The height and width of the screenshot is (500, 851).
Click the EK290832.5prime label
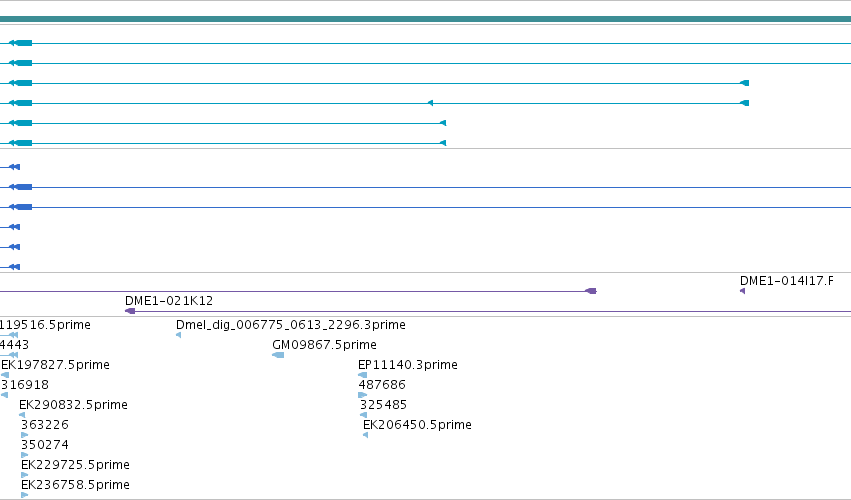click(x=73, y=405)
